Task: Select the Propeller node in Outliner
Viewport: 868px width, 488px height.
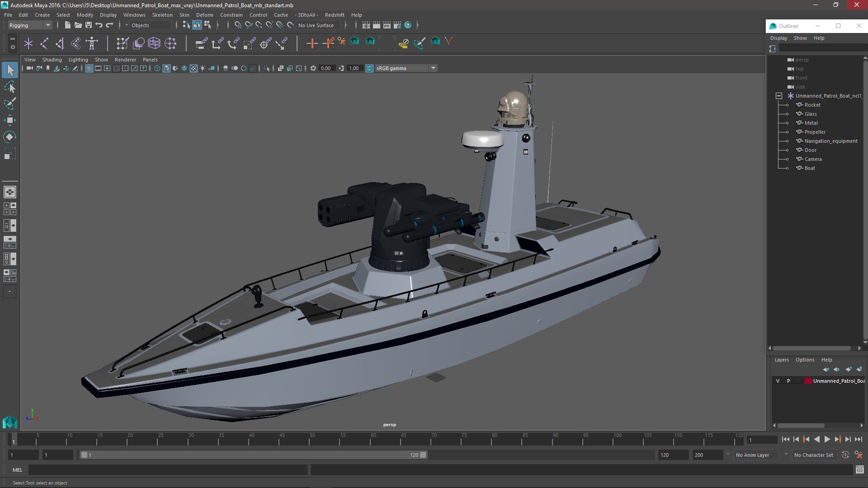Action: pyautogui.click(x=815, y=132)
